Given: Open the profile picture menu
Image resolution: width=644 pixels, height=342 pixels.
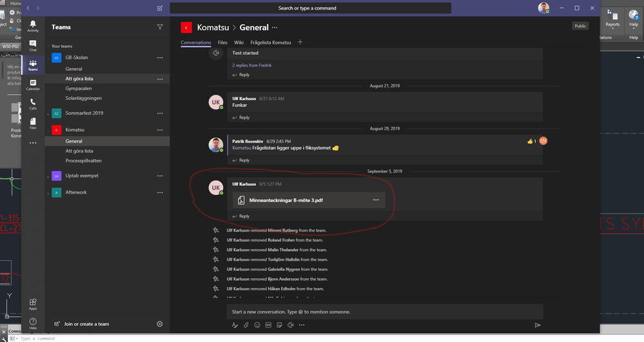Looking at the screenshot, I should (x=544, y=8).
